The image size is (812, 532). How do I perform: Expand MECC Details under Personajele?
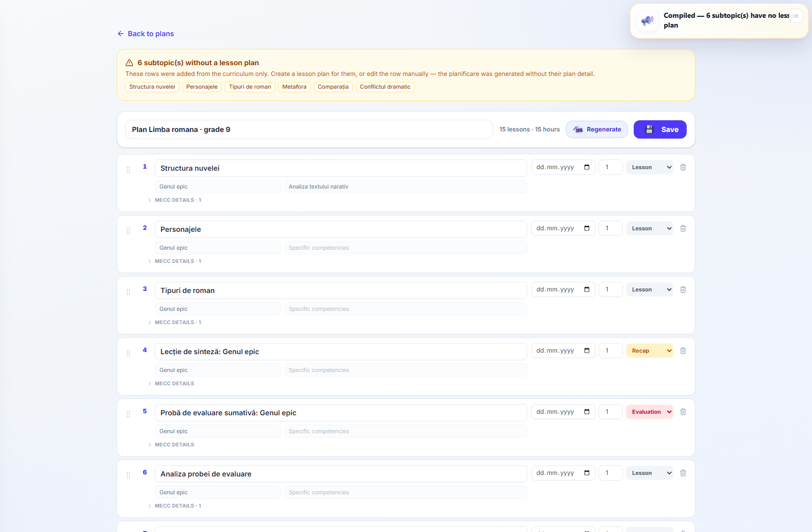click(x=175, y=261)
